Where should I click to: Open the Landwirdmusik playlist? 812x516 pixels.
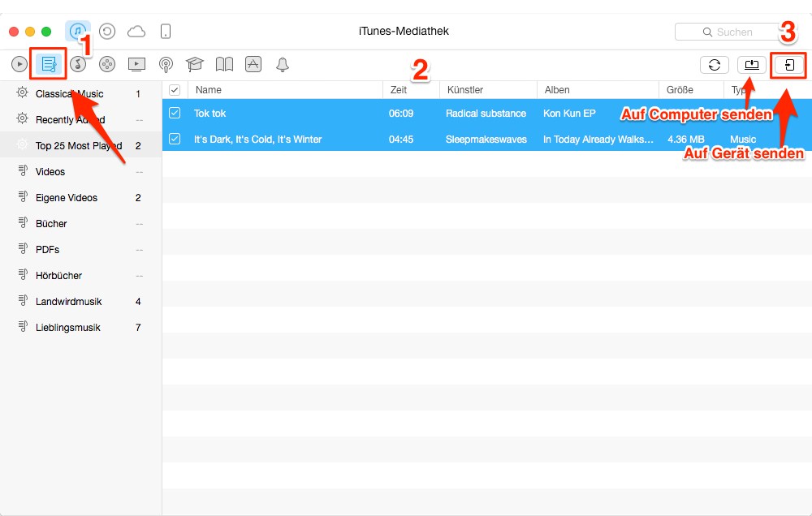click(x=80, y=301)
